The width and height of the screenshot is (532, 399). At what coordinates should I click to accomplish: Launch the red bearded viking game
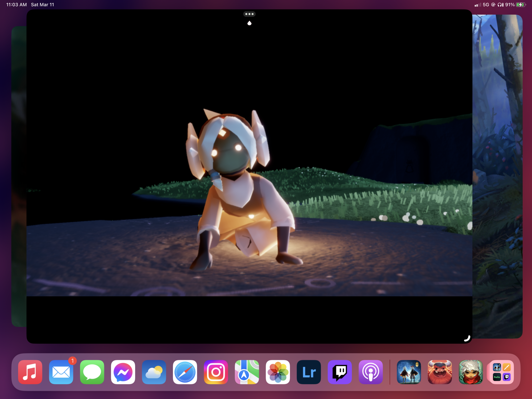tap(440, 372)
